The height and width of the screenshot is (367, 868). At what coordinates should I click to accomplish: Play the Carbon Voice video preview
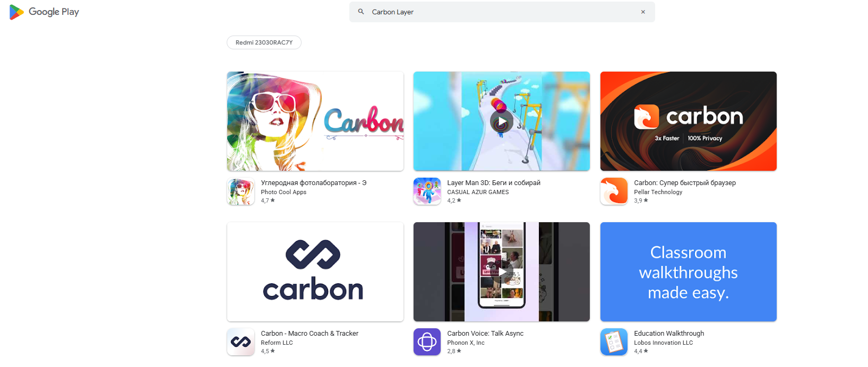click(502, 272)
